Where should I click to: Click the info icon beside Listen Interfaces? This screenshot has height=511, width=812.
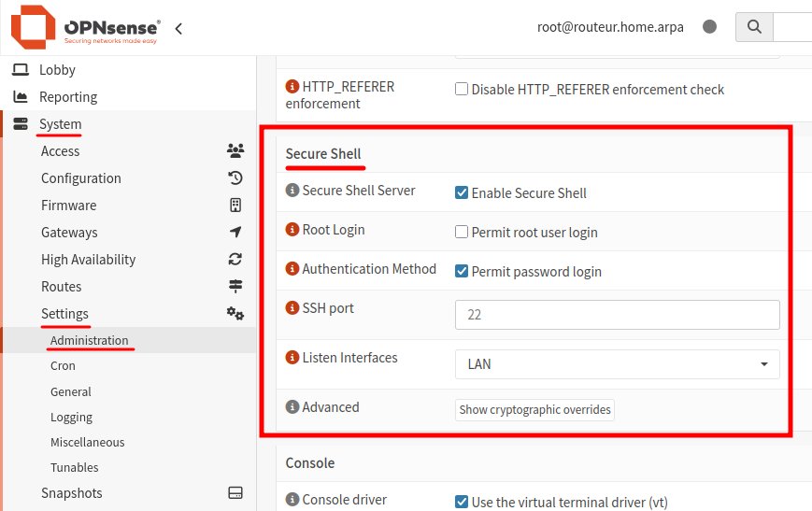292,358
